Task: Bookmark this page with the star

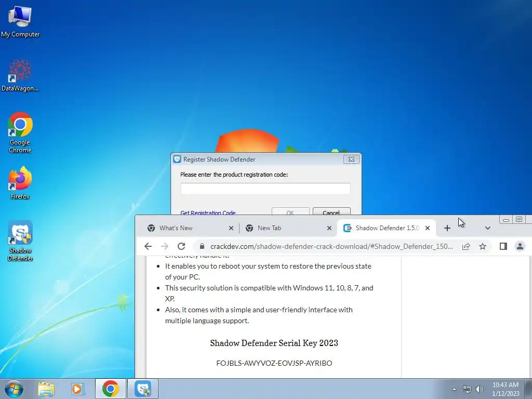Action: coord(483,246)
